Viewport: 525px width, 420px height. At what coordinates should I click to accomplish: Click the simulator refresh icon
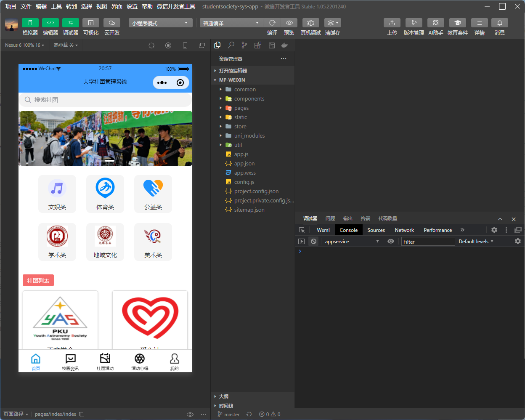[151, 45]
